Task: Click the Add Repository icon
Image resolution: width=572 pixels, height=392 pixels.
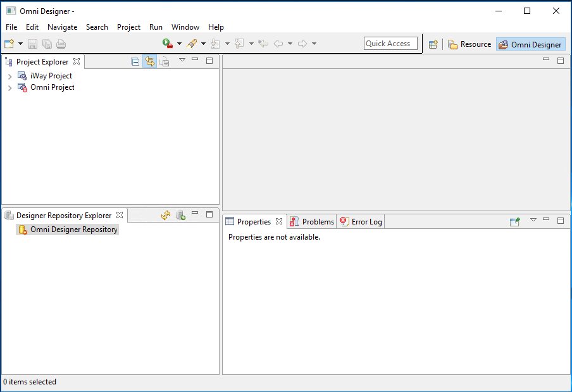Action: tap(180, 215)
